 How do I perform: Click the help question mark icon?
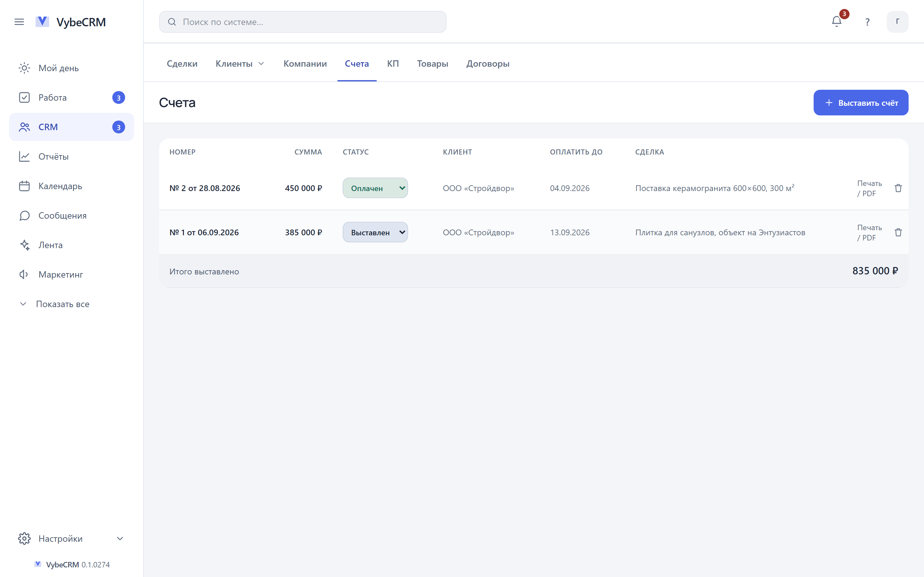pos(867,22)
